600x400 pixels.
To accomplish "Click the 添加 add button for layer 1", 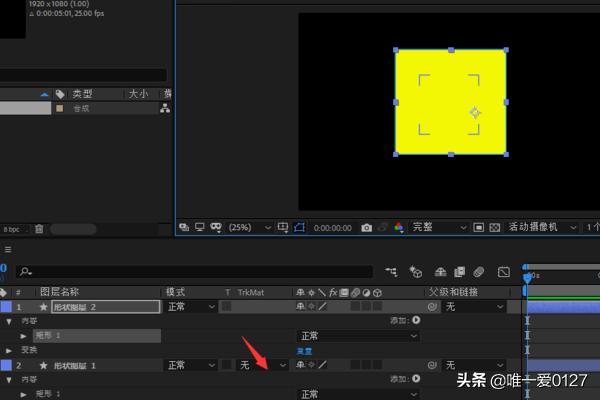I will 416,320.
